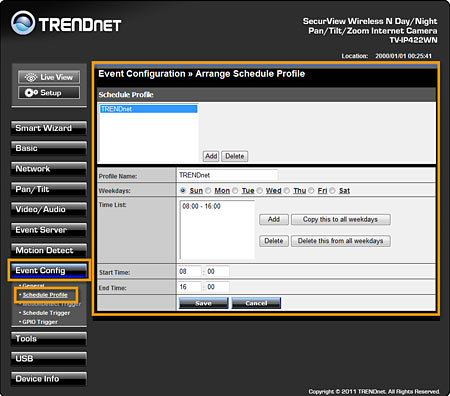Select the Sun weekday radio button

[x=183, y=190]
